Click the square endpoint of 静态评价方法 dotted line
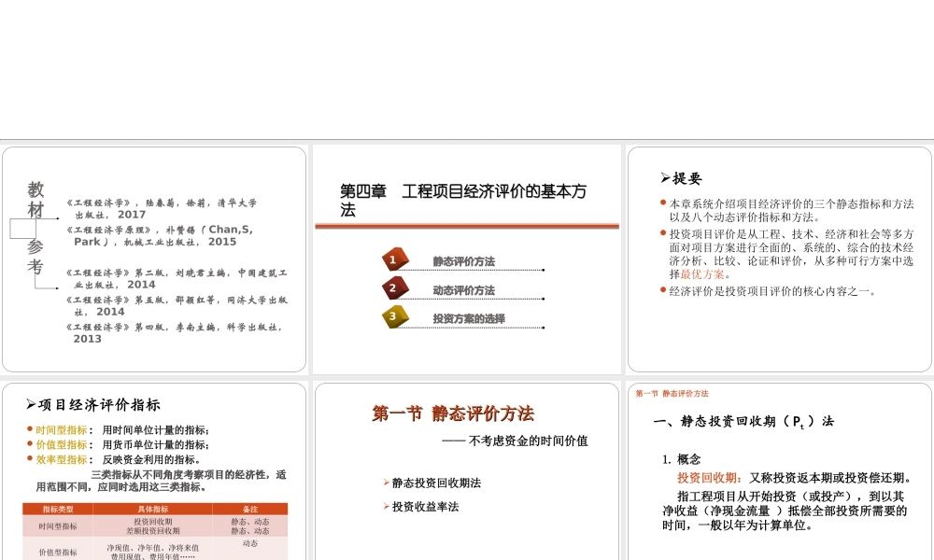934x560 pixels. click(543, 270)
